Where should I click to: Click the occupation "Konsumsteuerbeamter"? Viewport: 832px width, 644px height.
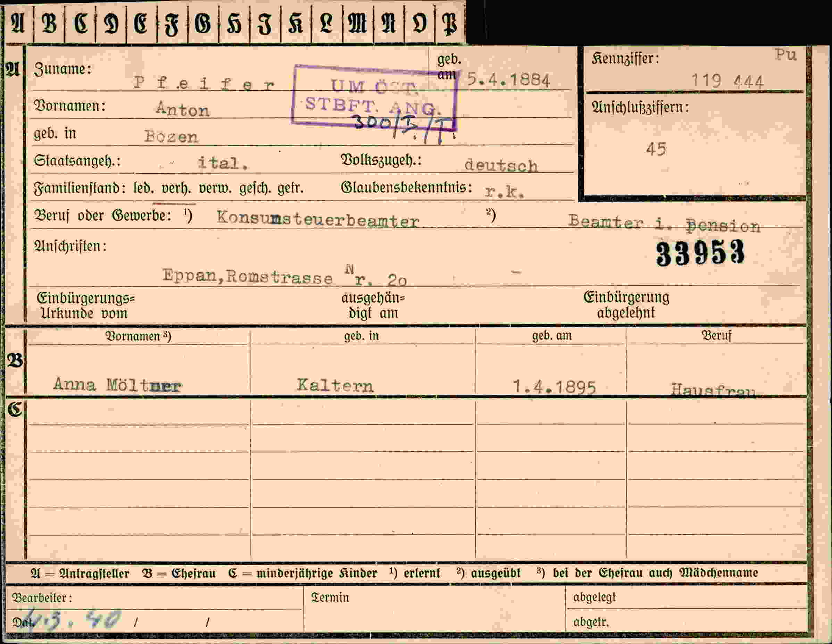pos(318,220)
